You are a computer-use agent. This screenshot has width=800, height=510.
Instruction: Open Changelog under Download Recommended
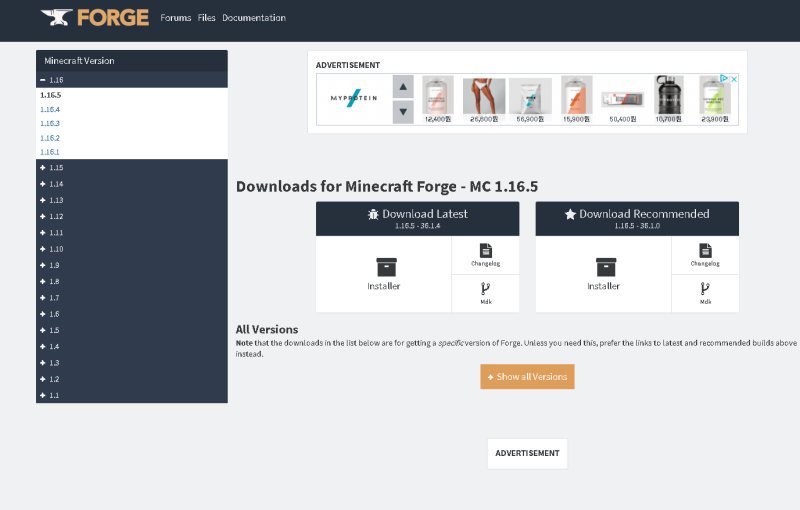[x=705, y=255]
